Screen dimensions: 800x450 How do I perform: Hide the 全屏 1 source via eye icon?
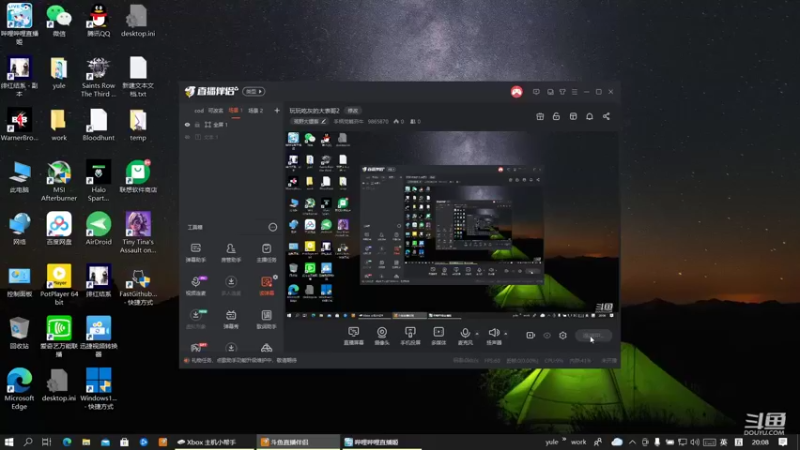tap(187, 124)
